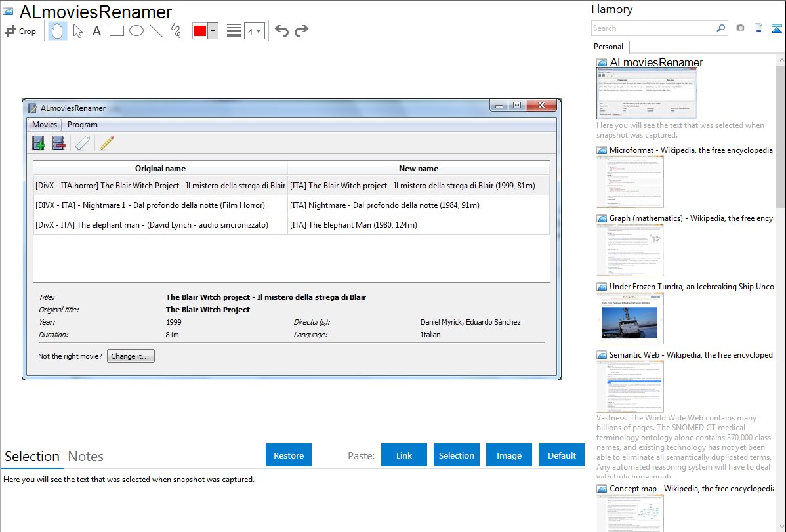This screenshot has width=786, height=532.
Task: Click the Flamory app icon beside the page title
Action: point(8,11)
